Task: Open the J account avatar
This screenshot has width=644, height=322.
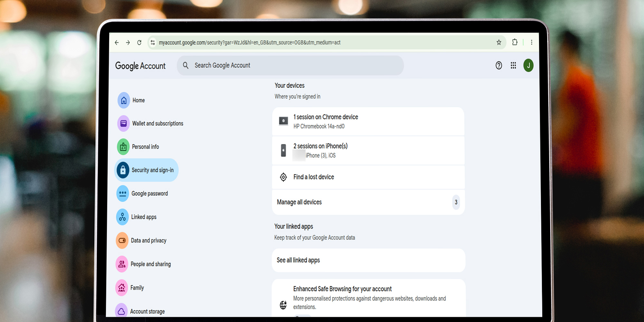Action: [x=528, y=65]
